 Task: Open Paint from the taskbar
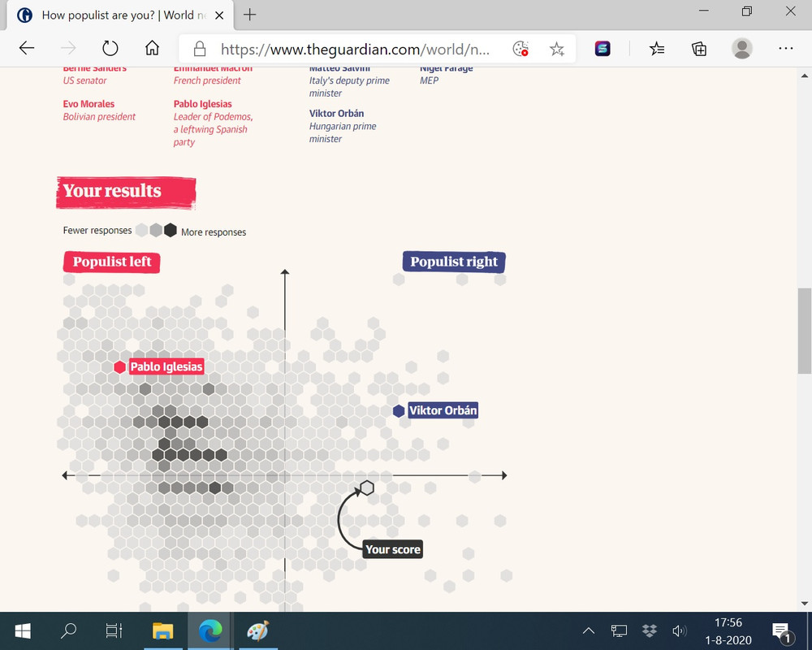click(x=258, y=630)
